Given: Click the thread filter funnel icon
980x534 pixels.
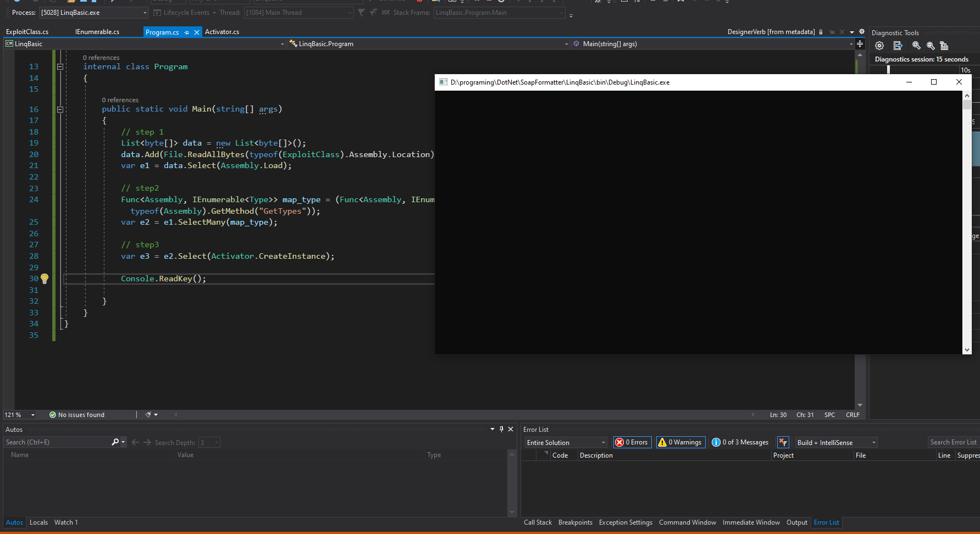Looking at the screenshot, I should pos(361,12).
